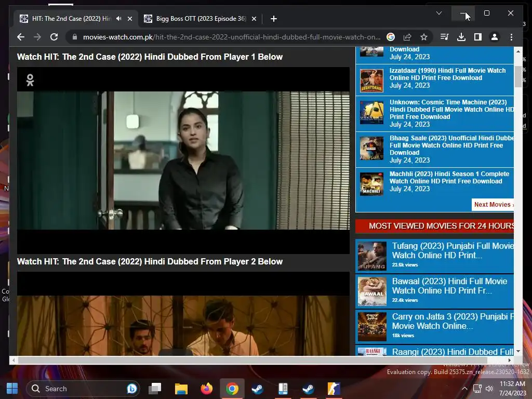Image resolution: width=532 pixels, height=399 pixels.
Task: Open Chrome profile menu
Action: (x=495, y=37)
